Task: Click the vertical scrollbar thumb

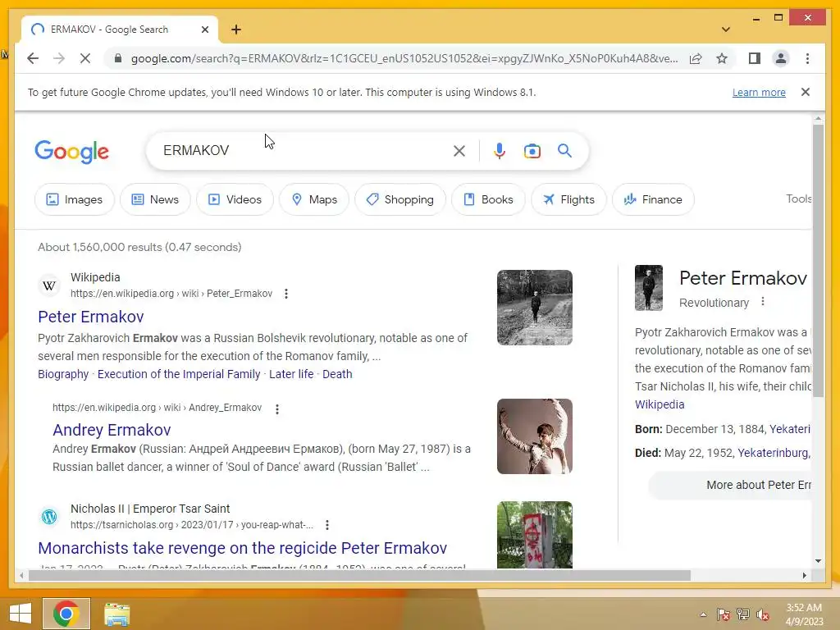Action: 818,261
